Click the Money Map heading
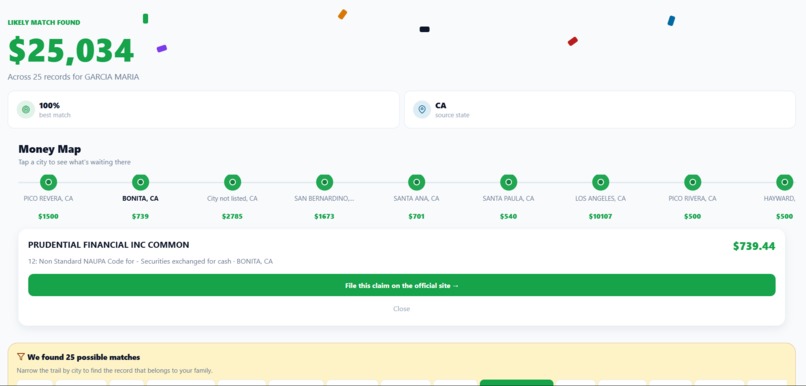Image resolution: width=806 pixels, height=386 pixels. tap(50, 149)
